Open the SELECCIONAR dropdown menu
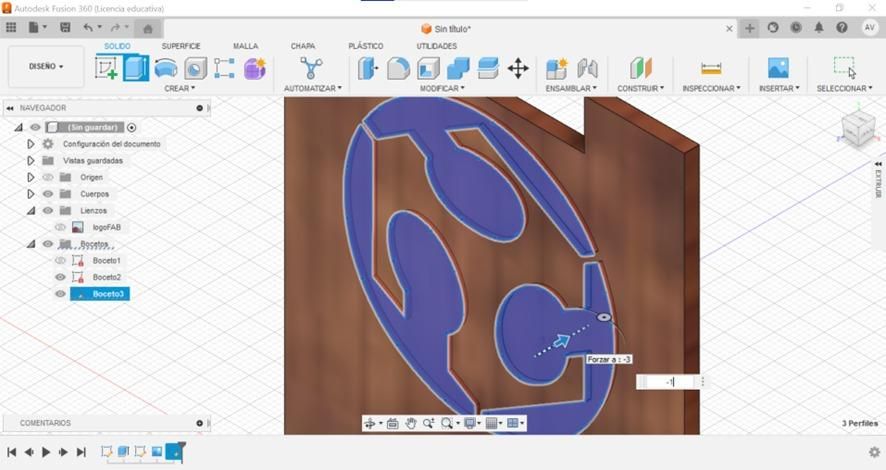886x470 pixels. 844,88
